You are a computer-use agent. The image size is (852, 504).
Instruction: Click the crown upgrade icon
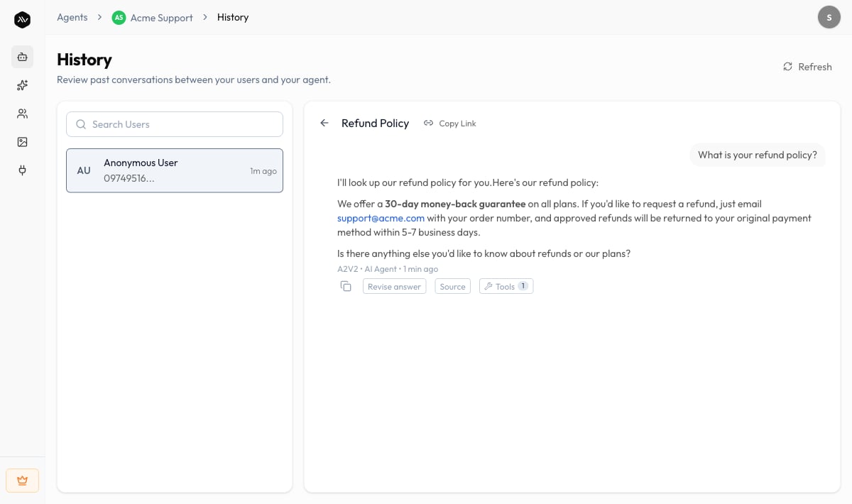click(x=22, y=481)
